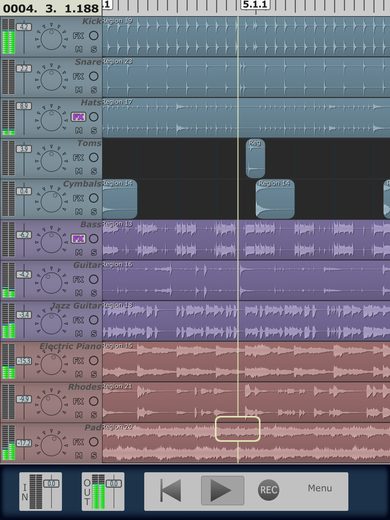Viewport: 390px width, 520px height.
Task: Click the Rhodes track pan knob
Action: 51,404
